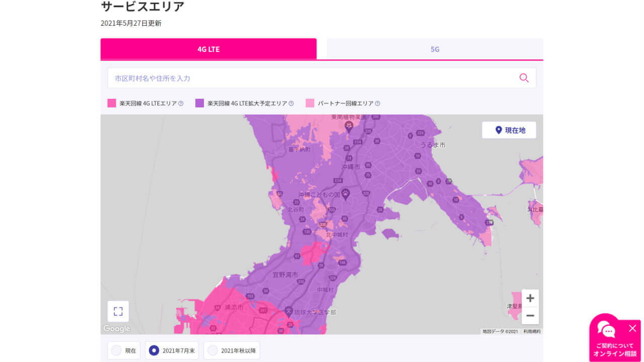This screenshot has height=362, width=644.
Task: Open help tooltip for パートナー回線エリア
Action: (x=378, y=103)
